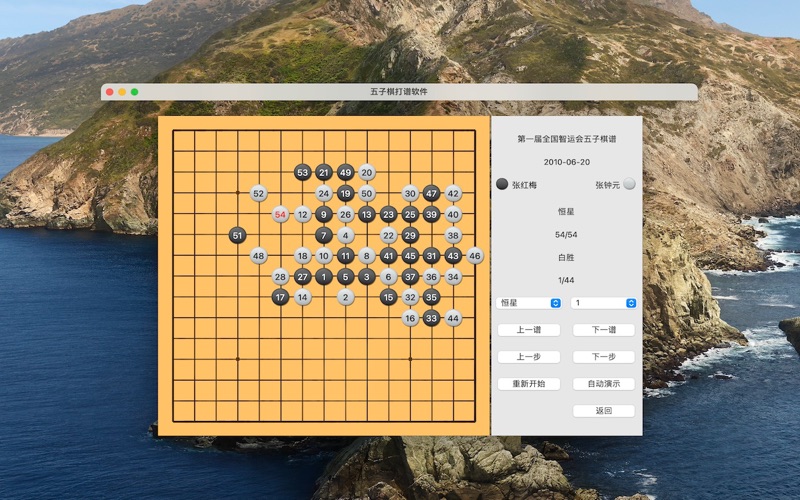This screenshot has width=800, height=500.
Task: Click the window title 五子棋打谱软件
Action: pyautogui.click(x=399, y=92)
